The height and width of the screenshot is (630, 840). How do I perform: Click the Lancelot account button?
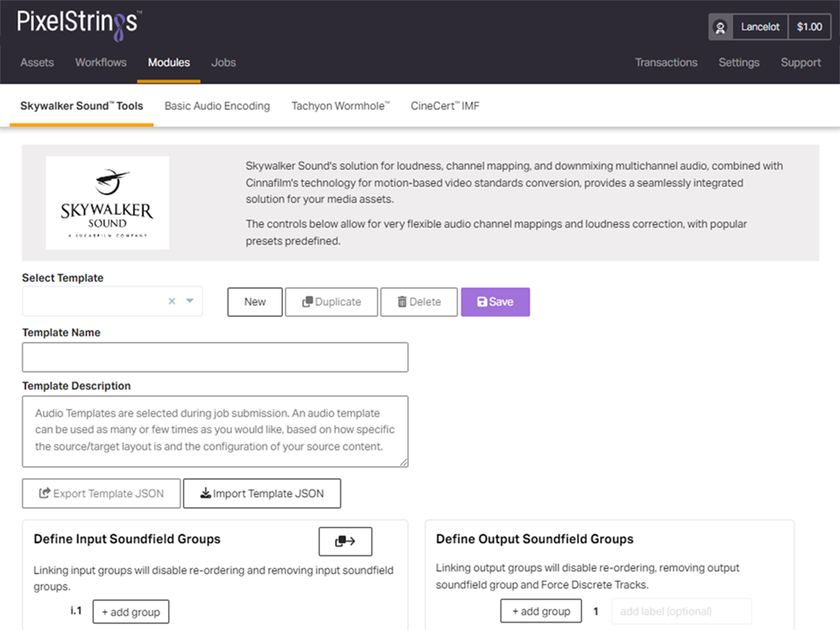760,27
